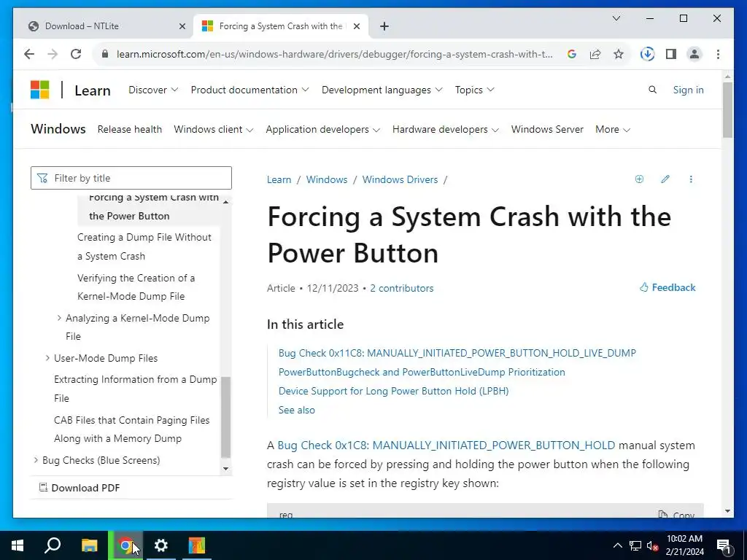Close the Forcing a System Crash tab
The height and width of the screenshot is (560, 747).
[x=356, y=26]
